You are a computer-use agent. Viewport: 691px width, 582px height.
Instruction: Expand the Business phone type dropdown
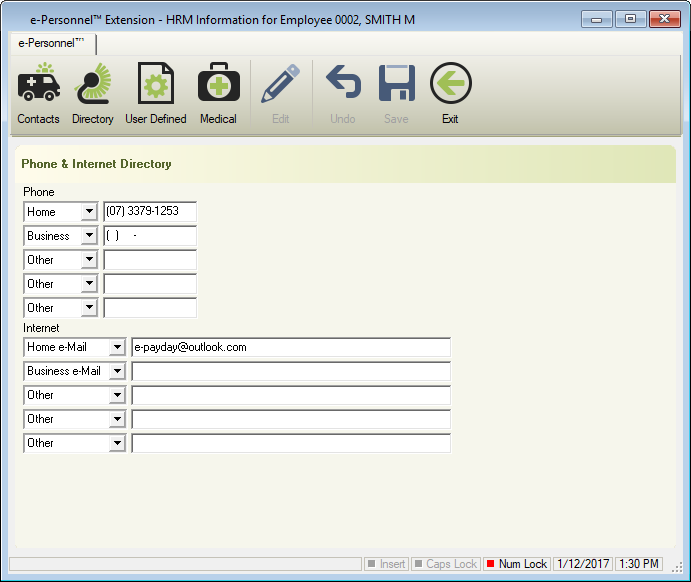point(89,236)
